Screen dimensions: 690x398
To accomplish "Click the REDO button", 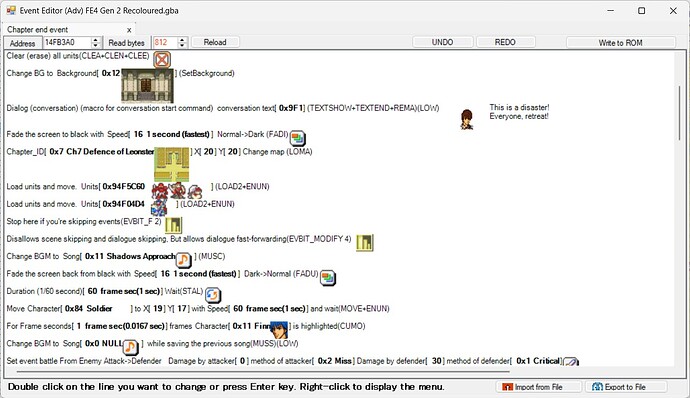I will (x=505, y=42).
